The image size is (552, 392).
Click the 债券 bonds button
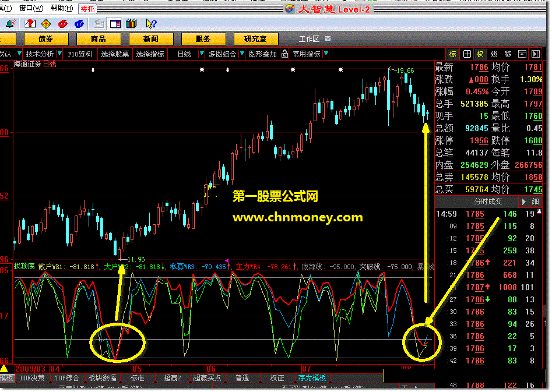[x=46, y=38]
